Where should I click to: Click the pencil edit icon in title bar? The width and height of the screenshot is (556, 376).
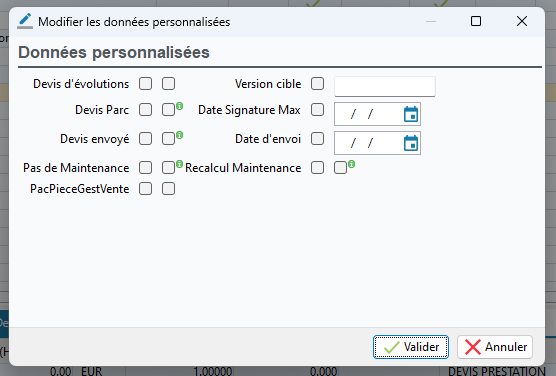pyautogui.click(x=25, y=21)
